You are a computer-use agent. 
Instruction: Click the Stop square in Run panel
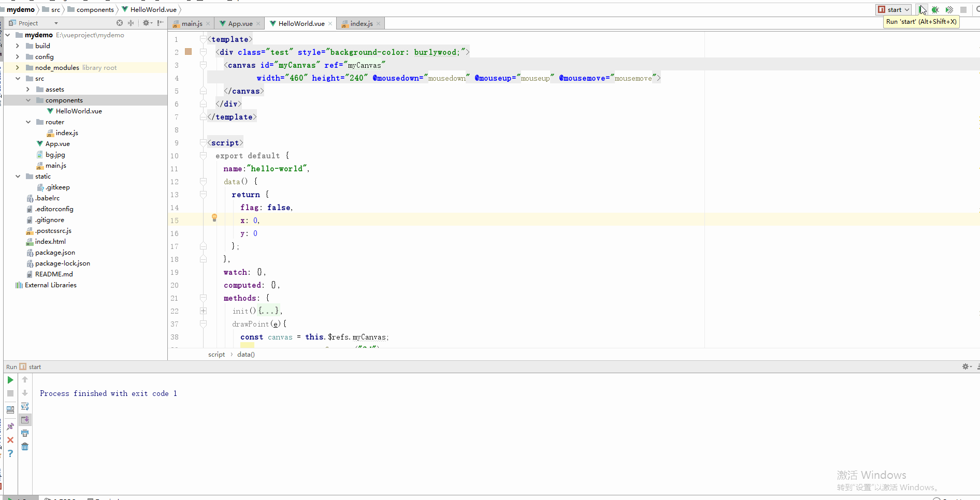click(x=10, y=393)
